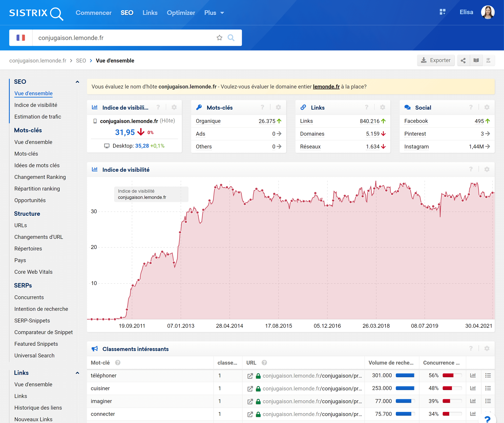Screen dimensions: 504x423
Task: Click SEO in the breadcrumb
Action: click(x=81, y=61)
